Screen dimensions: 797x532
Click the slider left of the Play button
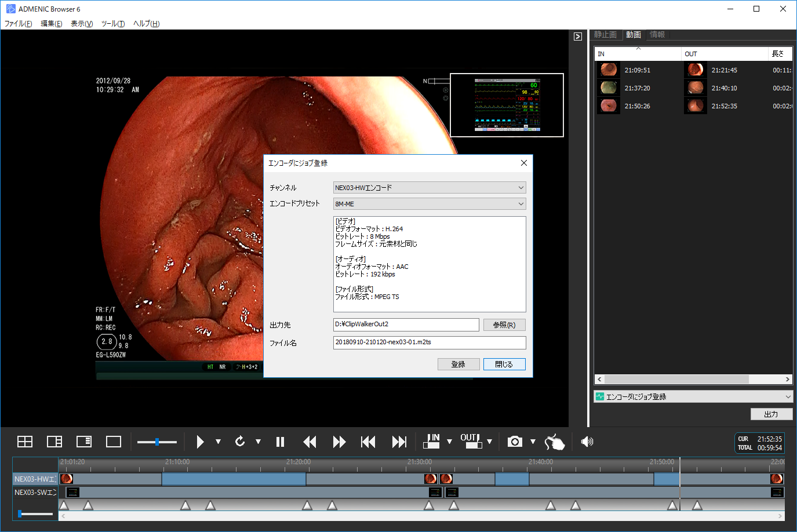coord(157,442)
